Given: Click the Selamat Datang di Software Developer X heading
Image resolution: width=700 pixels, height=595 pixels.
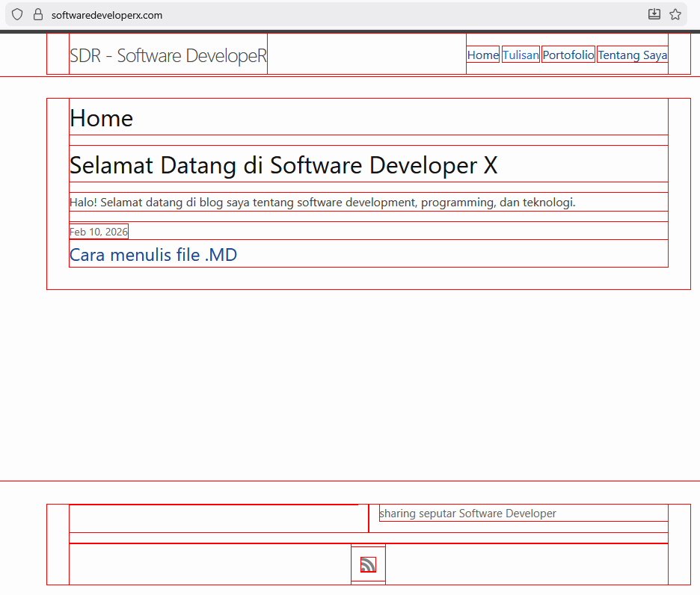Looking at the screenshot, I should click(283, 164).
